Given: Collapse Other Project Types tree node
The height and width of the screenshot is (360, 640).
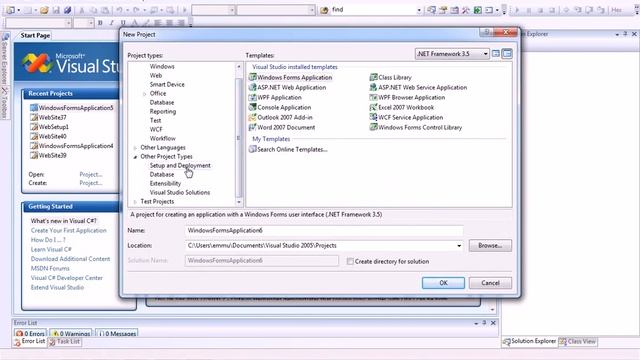Looking at the screenshot, I should [x=135, y=157].
